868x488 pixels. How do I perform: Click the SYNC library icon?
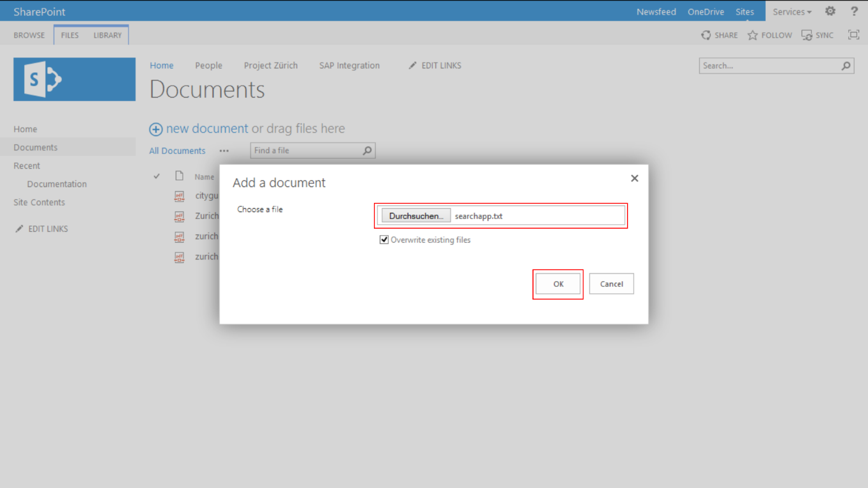807,35
